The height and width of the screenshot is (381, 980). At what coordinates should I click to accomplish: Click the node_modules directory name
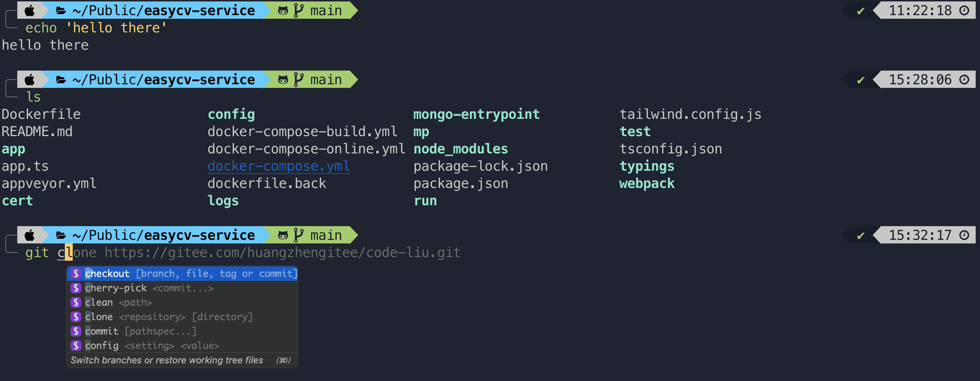click(x=460, y=149)
